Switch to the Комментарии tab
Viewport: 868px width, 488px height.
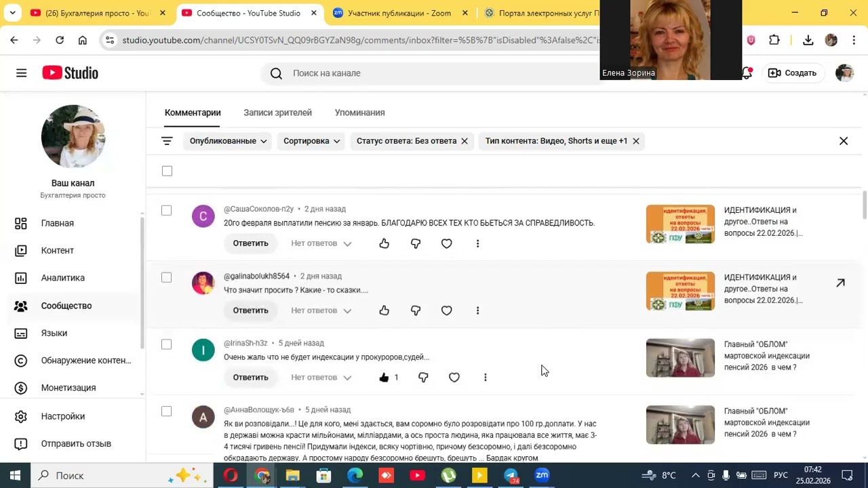pyautogui.click(x=193, y=113)
